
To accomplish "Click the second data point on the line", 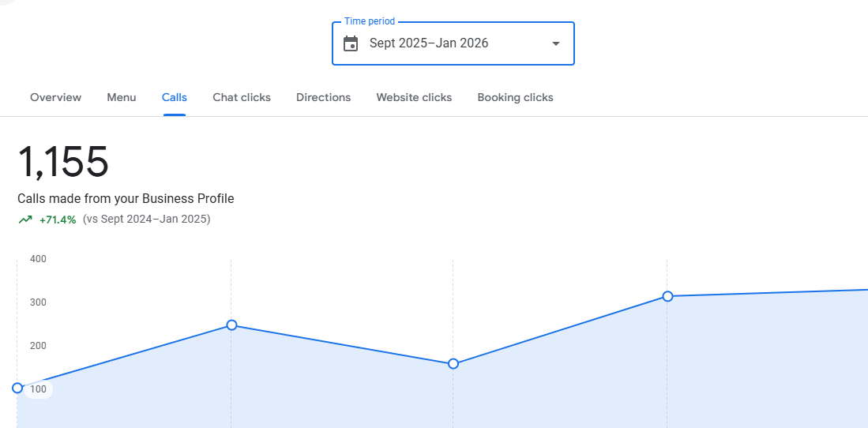I will [231, 325].
